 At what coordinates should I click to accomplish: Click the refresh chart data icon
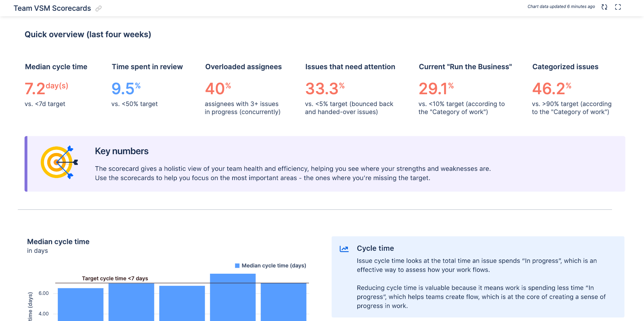coord(604,7)
